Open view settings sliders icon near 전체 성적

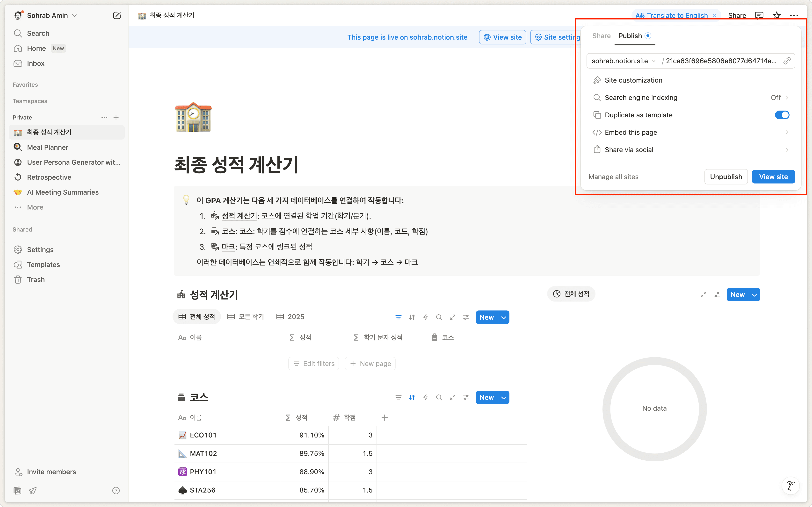(717, 294)
